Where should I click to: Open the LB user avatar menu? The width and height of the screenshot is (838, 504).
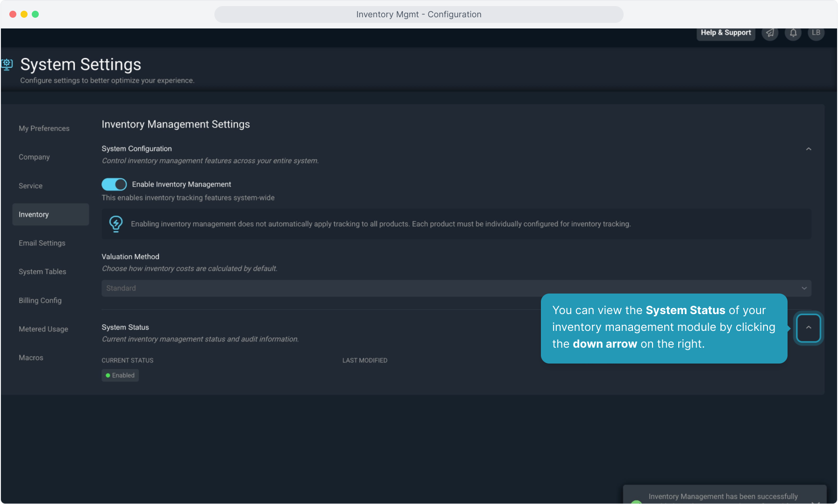coord(816,33)
